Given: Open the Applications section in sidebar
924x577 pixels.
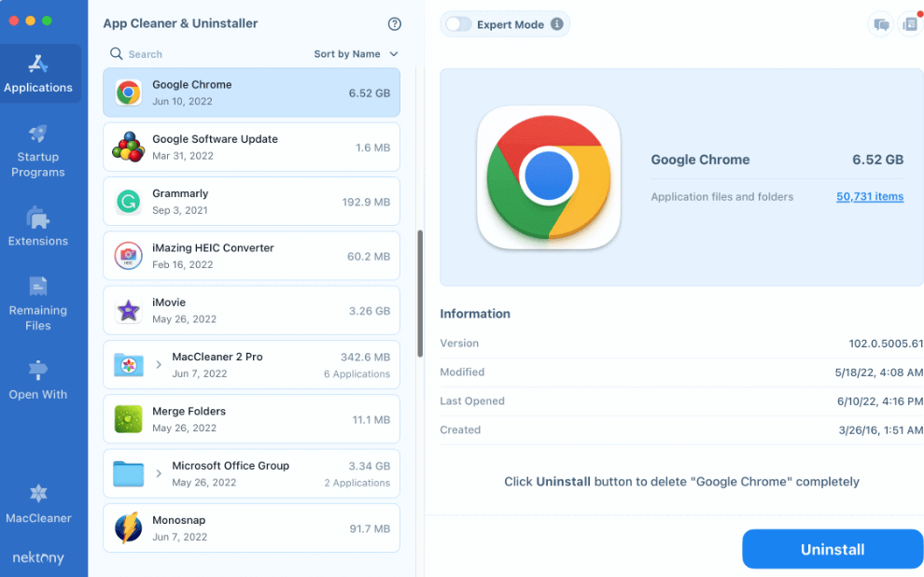Looking at the screenshot, I should pos(38,74).
